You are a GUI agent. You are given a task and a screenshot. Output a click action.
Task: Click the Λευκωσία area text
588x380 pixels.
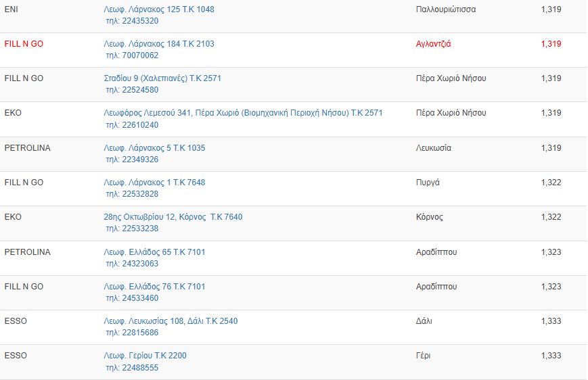click(x=433, y=148)
